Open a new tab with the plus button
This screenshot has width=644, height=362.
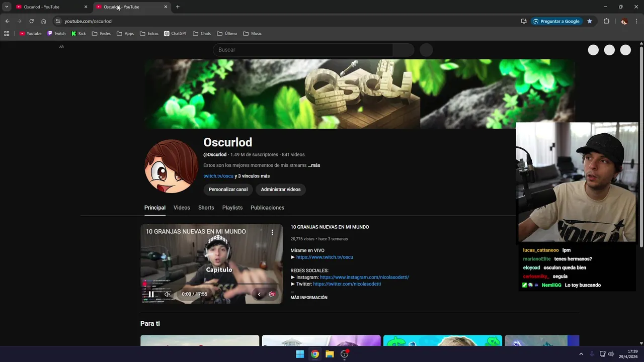click(178, 7)
